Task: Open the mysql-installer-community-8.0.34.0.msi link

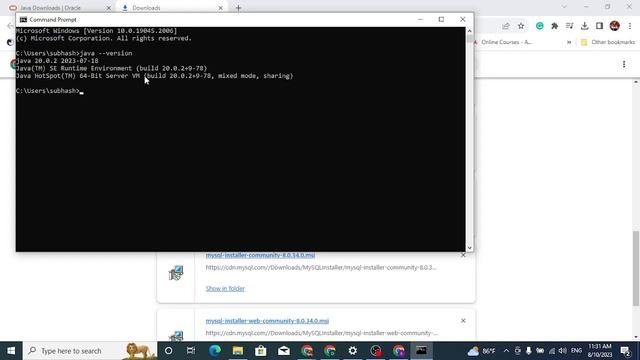Action: pyautogui.click(x=260, y=255)
